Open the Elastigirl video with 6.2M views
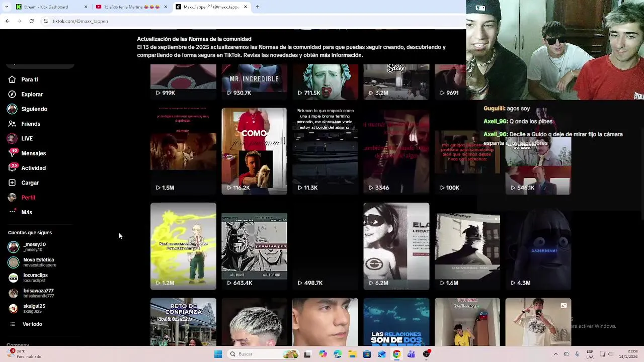This screenshot has width=644, height=362. coord(396,246)
